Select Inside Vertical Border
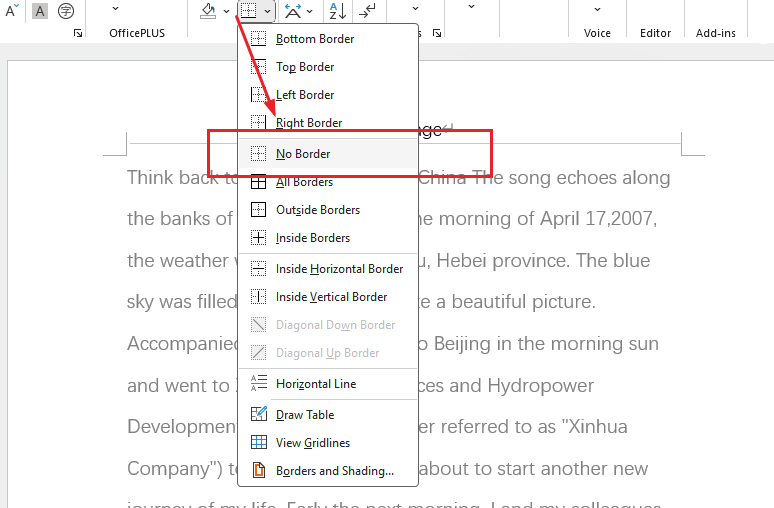Screen dimensions: 774x508 pyautogui.click(x=328, y=297)
